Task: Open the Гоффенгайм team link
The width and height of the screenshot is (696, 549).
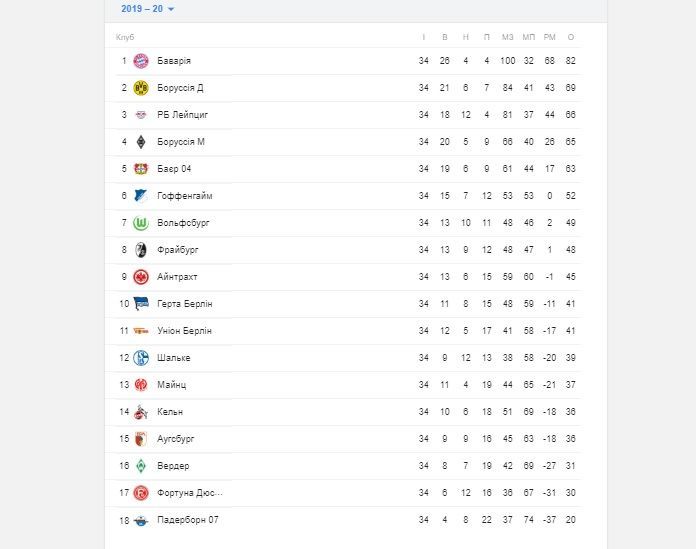Action: (x=185, y=196)
